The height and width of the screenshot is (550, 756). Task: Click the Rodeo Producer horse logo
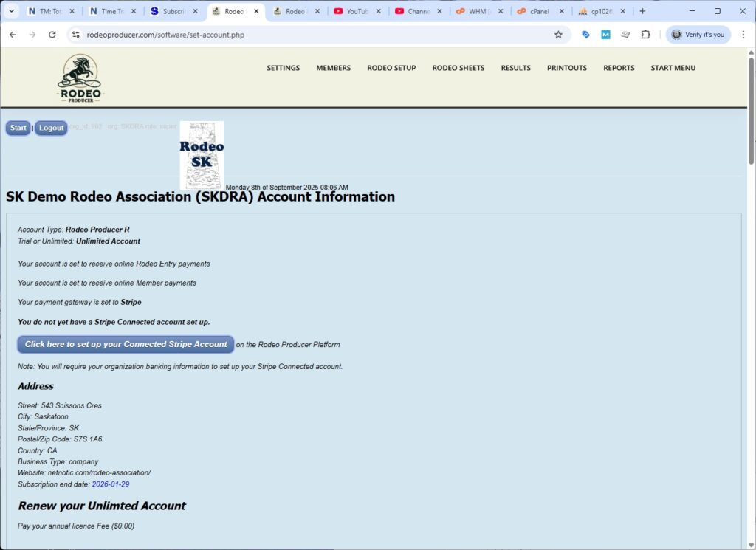[x=80, y=78]
